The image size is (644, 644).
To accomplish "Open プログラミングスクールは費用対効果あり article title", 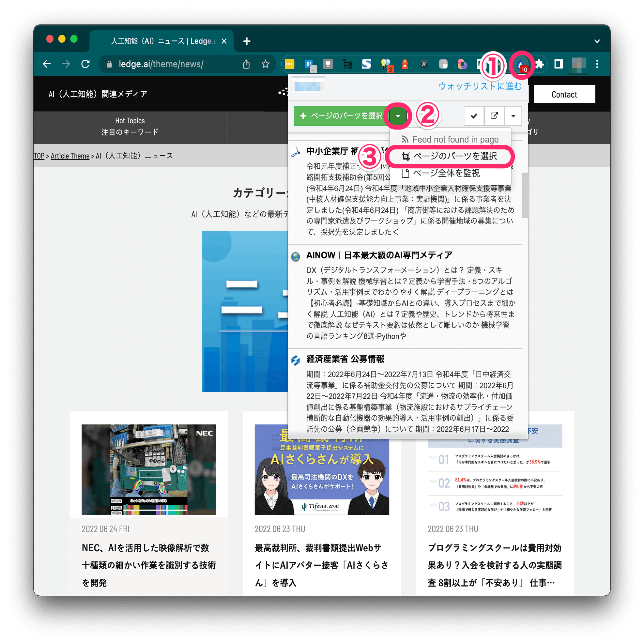I will (495, 565).
